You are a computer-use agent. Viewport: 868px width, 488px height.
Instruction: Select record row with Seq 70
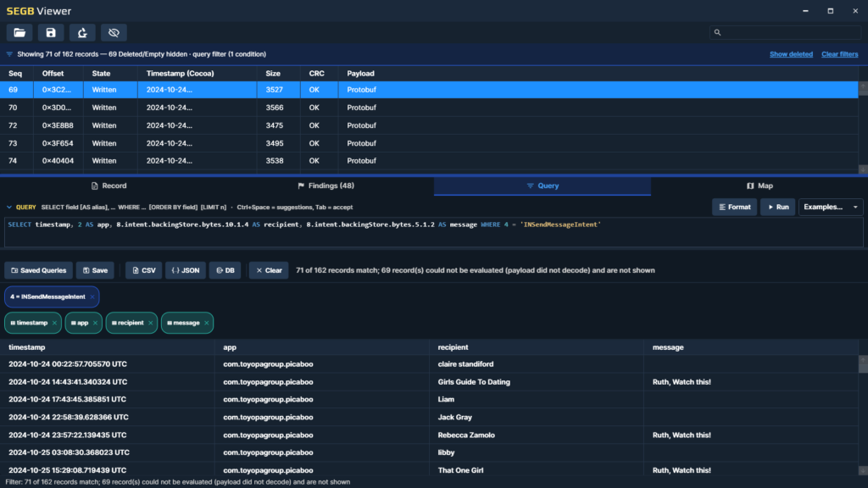tap(429, 108)
